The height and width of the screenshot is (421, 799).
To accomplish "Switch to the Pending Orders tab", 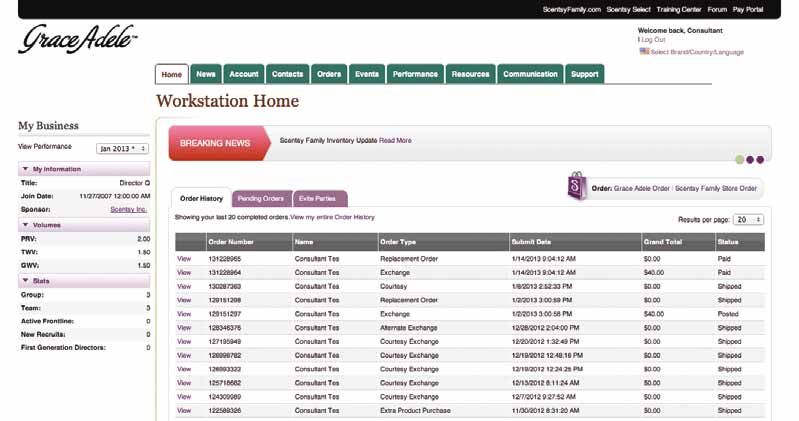I will tap(261, 198).
